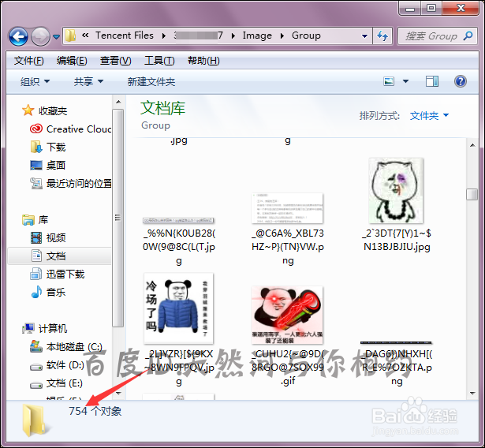Click the Tencent Files breadcrumb

125,35
